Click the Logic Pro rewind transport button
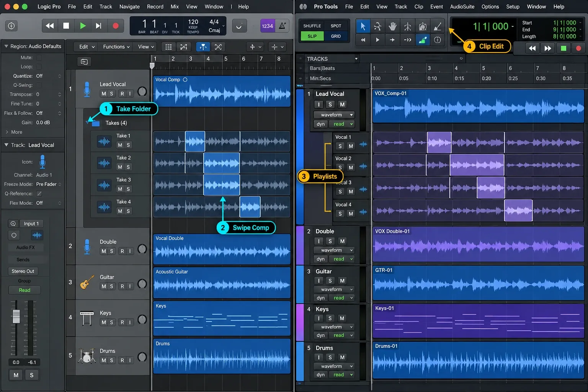This screenshot has height=392, width=588. pyautogui.click(x=50, y=26)
